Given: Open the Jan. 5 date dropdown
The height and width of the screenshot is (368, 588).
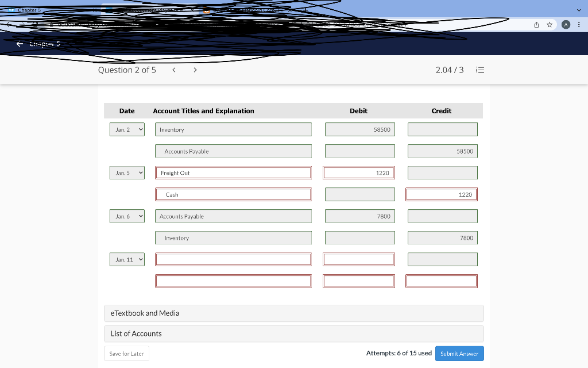Looking at the screenshot, I should click(x=127, y=172).
